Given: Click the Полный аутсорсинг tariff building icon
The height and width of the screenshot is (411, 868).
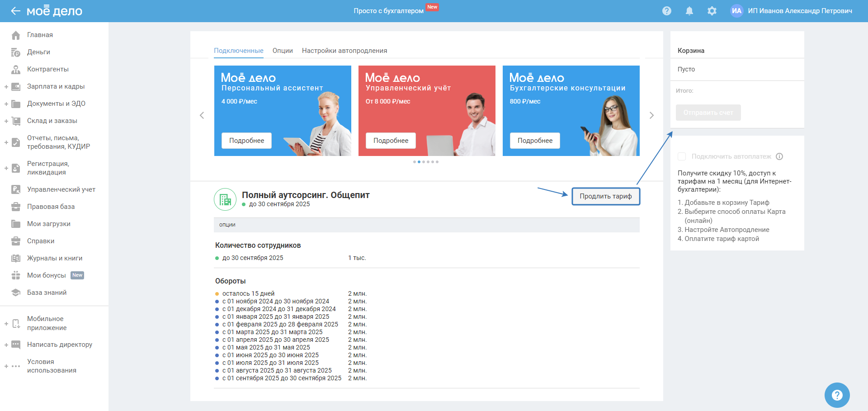Looking at the screenshot, I should pos(225,199).
